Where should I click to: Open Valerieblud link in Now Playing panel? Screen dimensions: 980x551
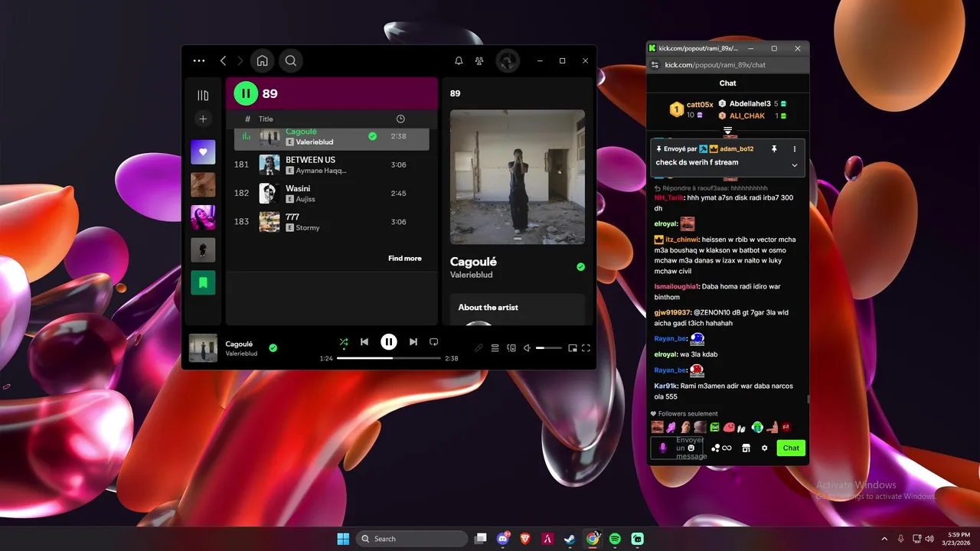(x=471, y=275)
